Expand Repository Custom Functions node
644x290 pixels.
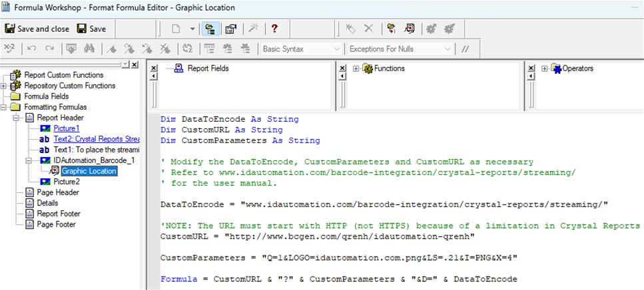tap(4, 86)
